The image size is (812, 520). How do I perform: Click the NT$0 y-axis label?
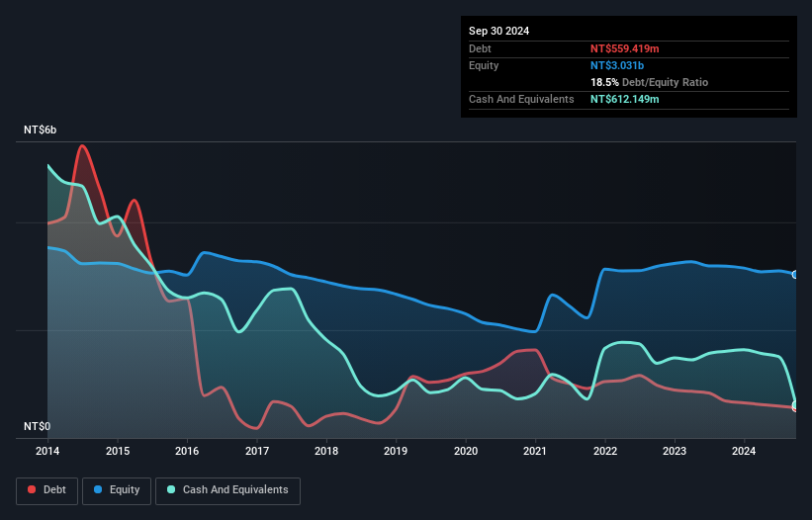pyautogui.click(x=38, y=426)
